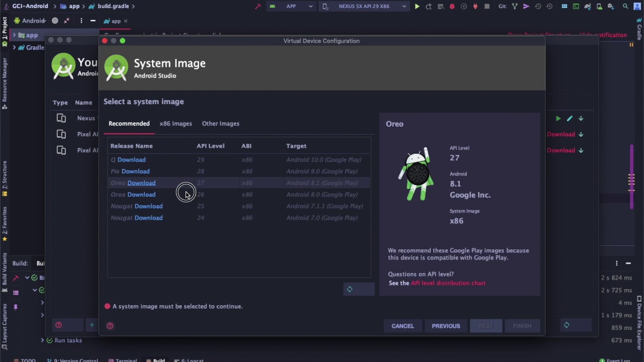
Task: Open Git history clock icon
Action: click(x=538, y=7)
